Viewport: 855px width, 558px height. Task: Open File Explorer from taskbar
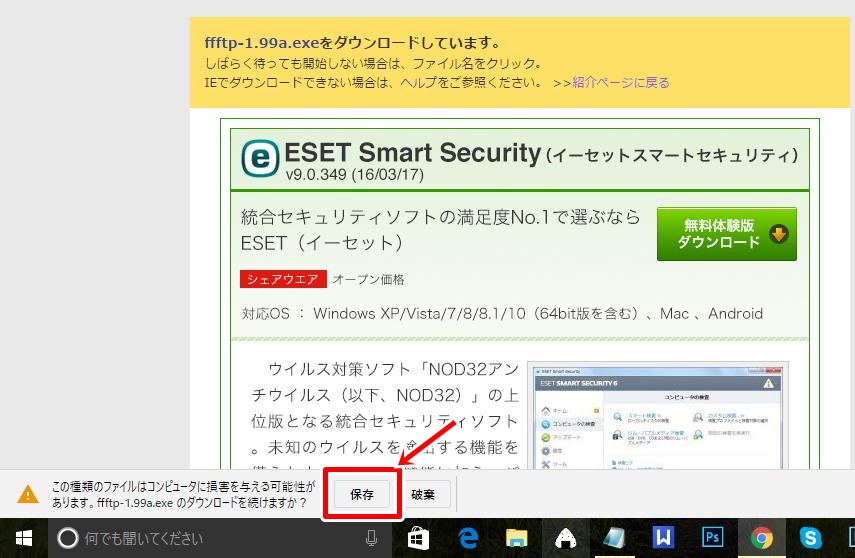516,538
